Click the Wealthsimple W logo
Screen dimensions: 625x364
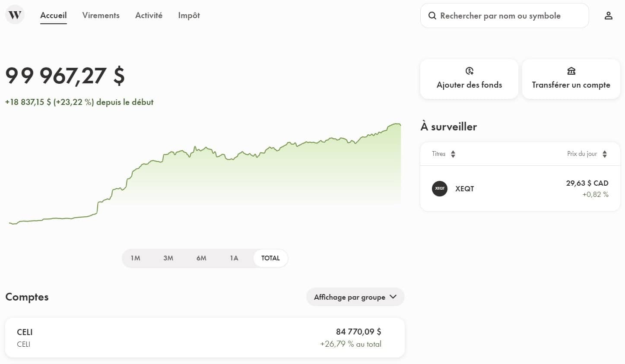(14, 14)
